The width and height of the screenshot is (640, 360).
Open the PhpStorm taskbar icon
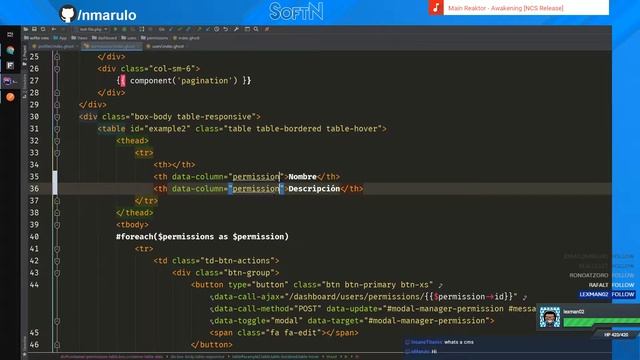coord(8,81)
